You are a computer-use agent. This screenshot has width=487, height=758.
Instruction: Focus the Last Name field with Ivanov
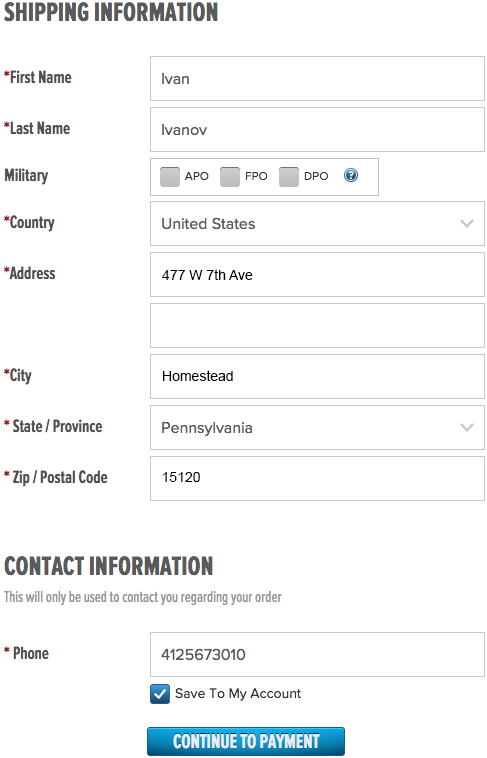point(317,130)
